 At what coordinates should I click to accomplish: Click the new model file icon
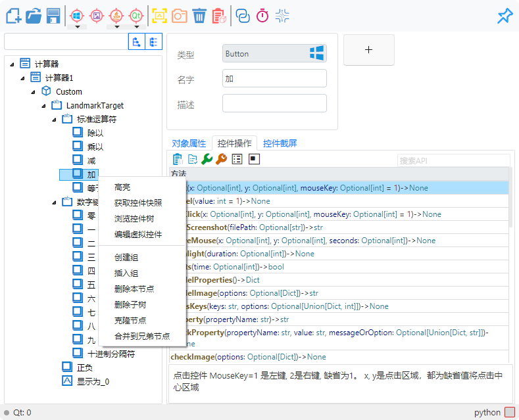point(13,16)
